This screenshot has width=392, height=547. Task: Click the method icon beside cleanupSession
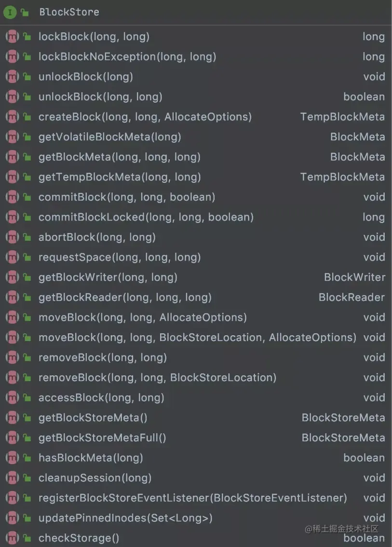click(12, 478)
